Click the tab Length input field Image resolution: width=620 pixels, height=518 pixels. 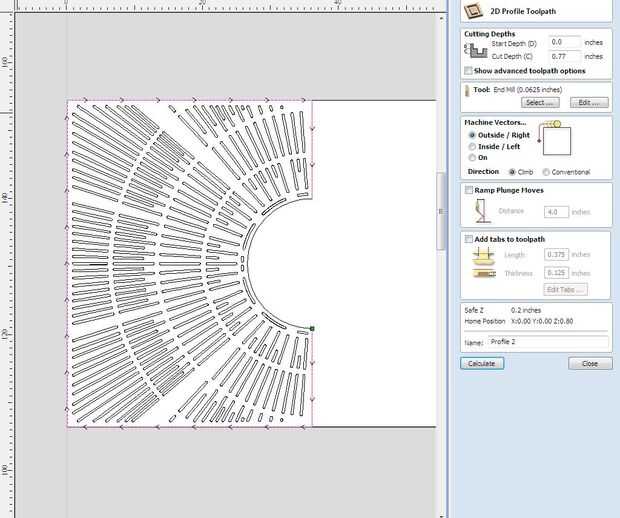[x=556, y=254]
